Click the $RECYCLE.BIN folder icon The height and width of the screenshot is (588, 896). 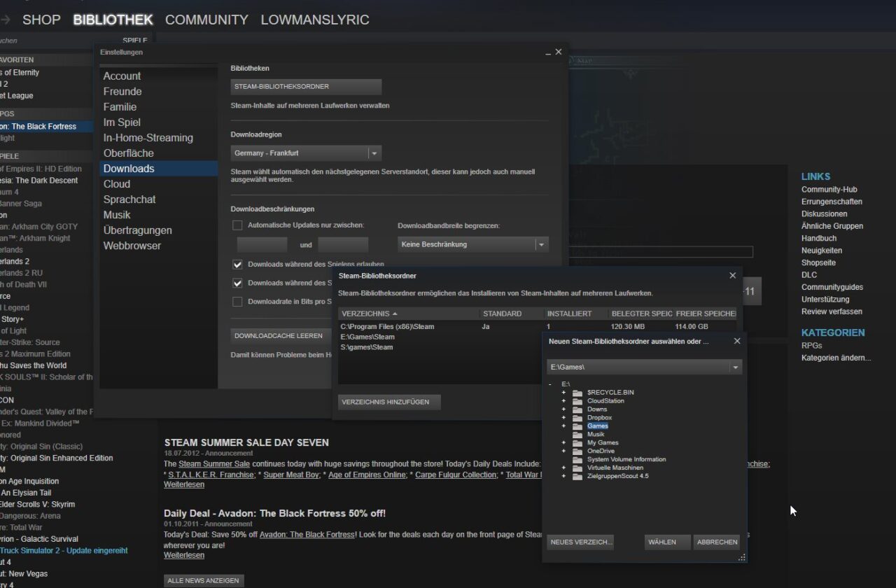(x=577, y=393)
